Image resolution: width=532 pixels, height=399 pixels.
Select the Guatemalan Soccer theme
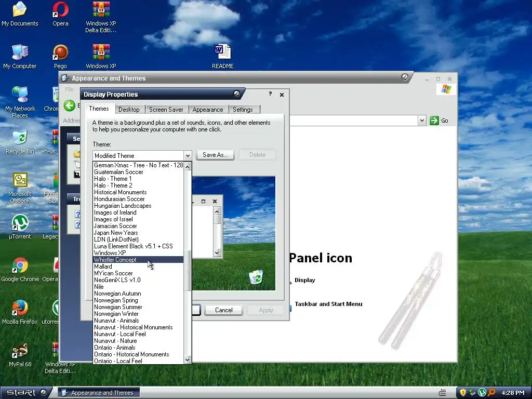coord(138,171)
